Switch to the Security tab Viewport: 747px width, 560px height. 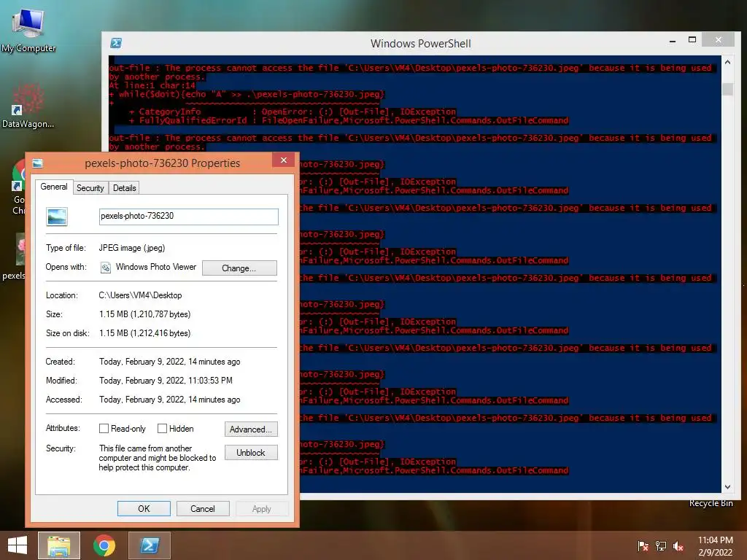[90, 188]
